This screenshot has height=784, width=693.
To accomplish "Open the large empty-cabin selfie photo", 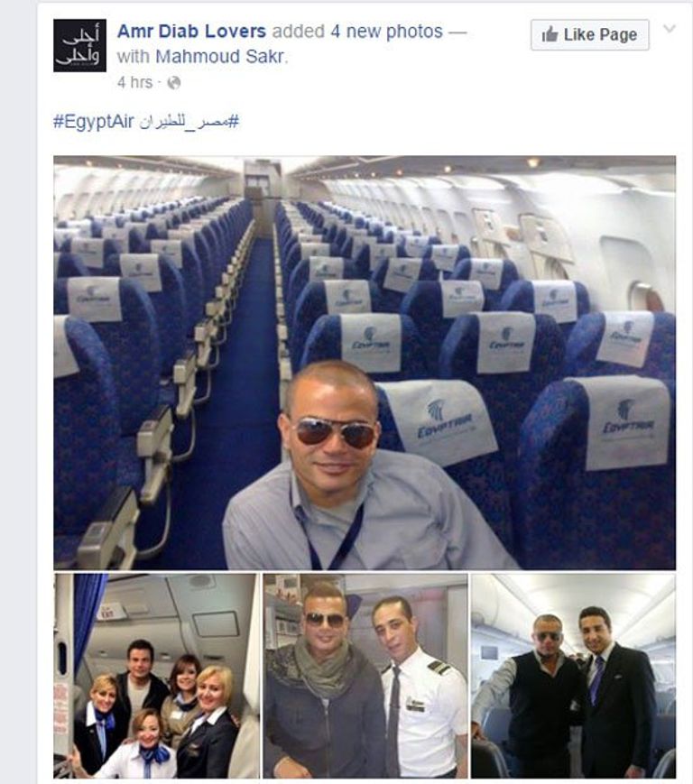I will [365, 363].
